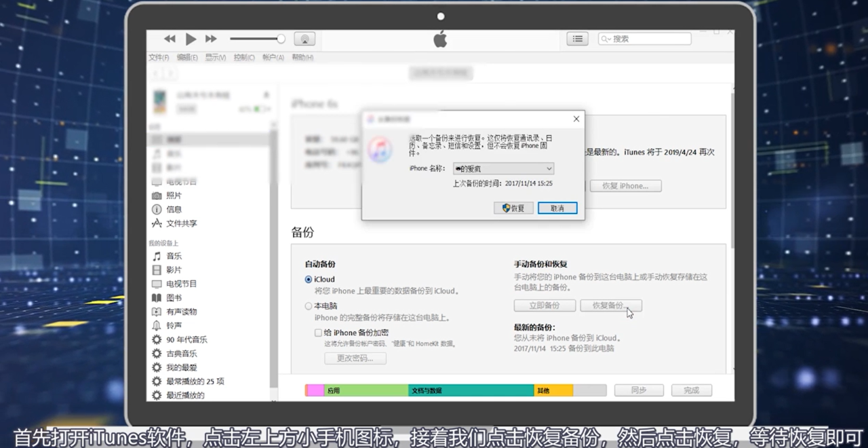Viewport: 868px width, 448px height.
Task: Click the 我的设备上 sidebar header
Action: pos(163,243)
